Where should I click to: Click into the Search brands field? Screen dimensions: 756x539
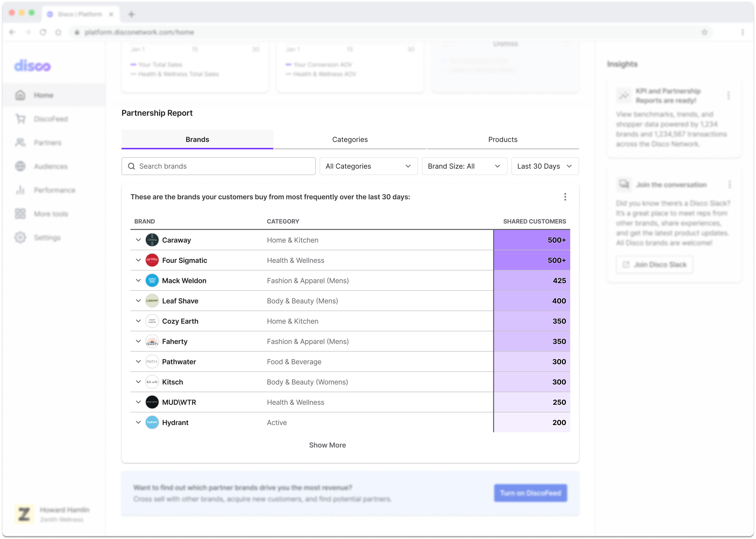(x=218, y=166)
